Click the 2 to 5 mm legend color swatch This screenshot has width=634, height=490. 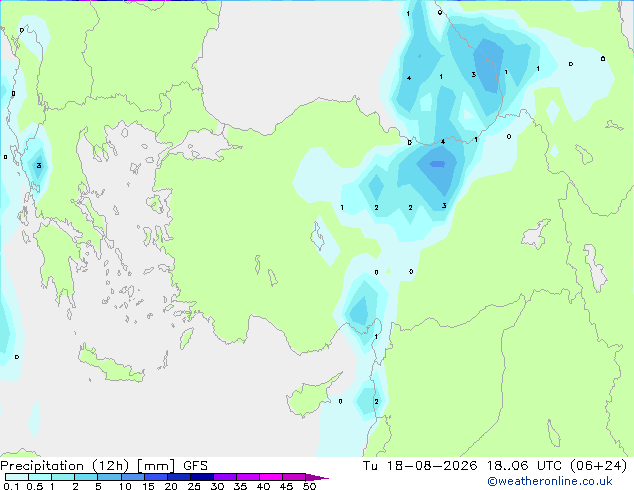pyautogui.click(x=87, y=477)
